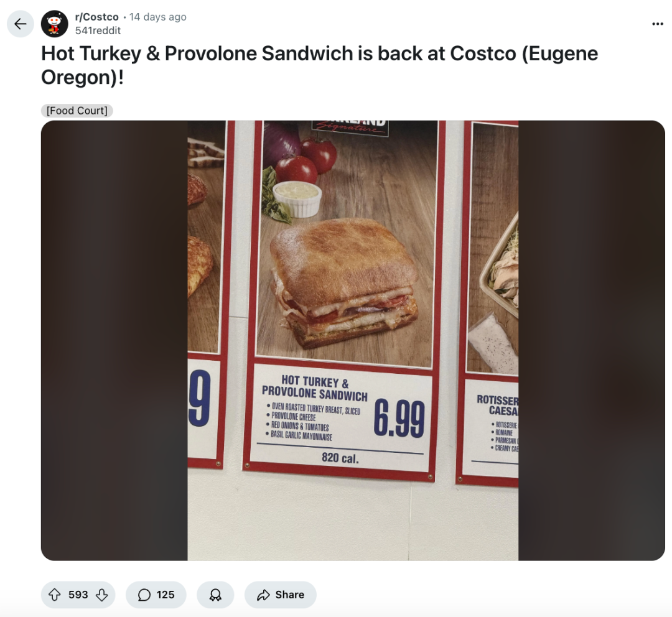
Task: Give an award with the ribbon icon
Action: [215, 595]
